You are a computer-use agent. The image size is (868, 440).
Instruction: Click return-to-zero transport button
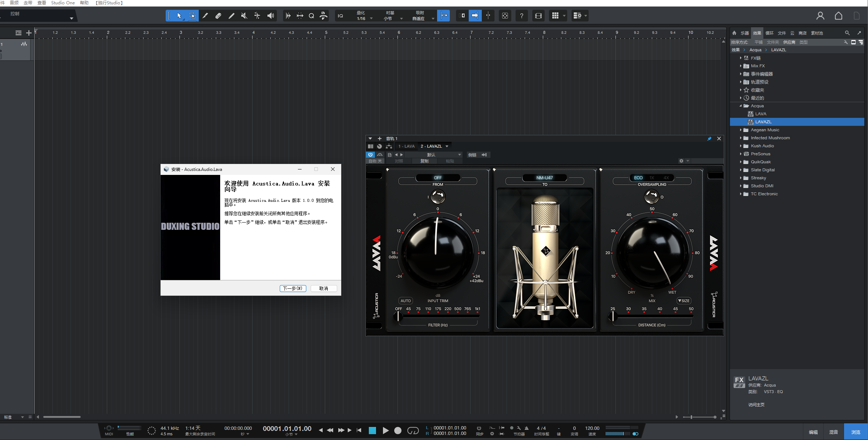point(359,430)
